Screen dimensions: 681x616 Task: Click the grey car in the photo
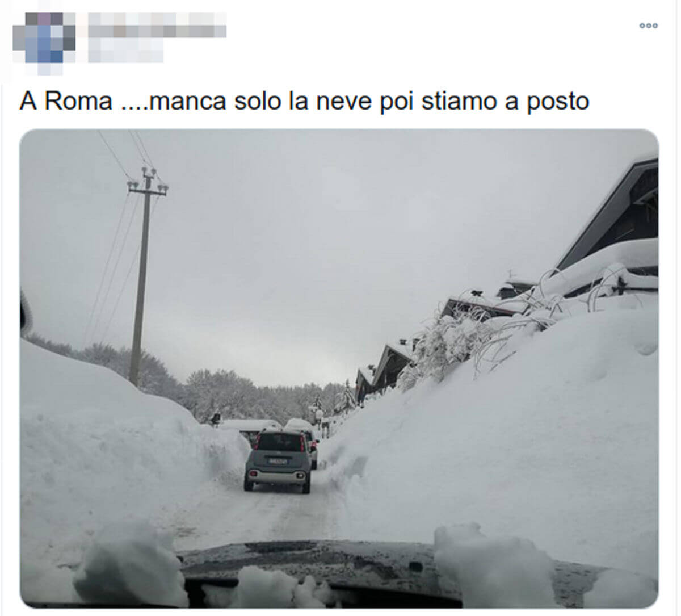tap(278, 460)
